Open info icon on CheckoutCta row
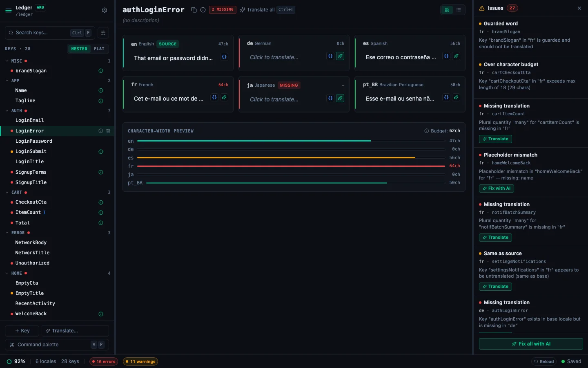The width and height of the screenshot is (588, 368). tap(101, 202)
